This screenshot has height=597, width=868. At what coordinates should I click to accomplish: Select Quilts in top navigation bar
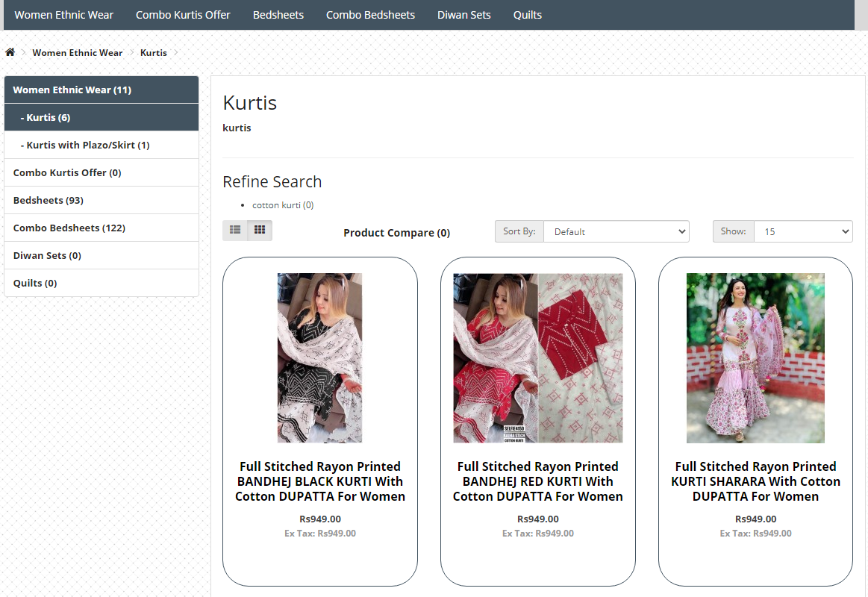pyautogui.click(x=527, y=15)
